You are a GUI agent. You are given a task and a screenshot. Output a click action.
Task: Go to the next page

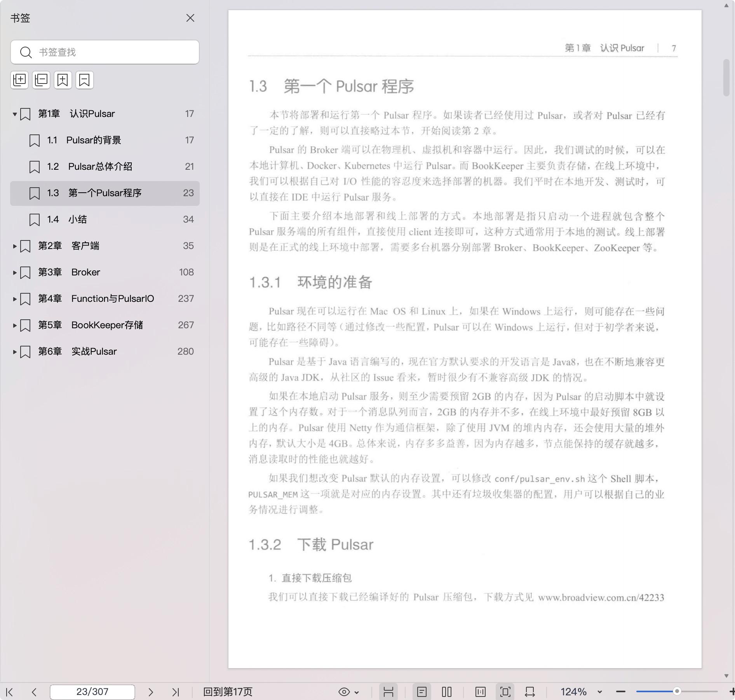pyautogui.click(x=151, y=692)
